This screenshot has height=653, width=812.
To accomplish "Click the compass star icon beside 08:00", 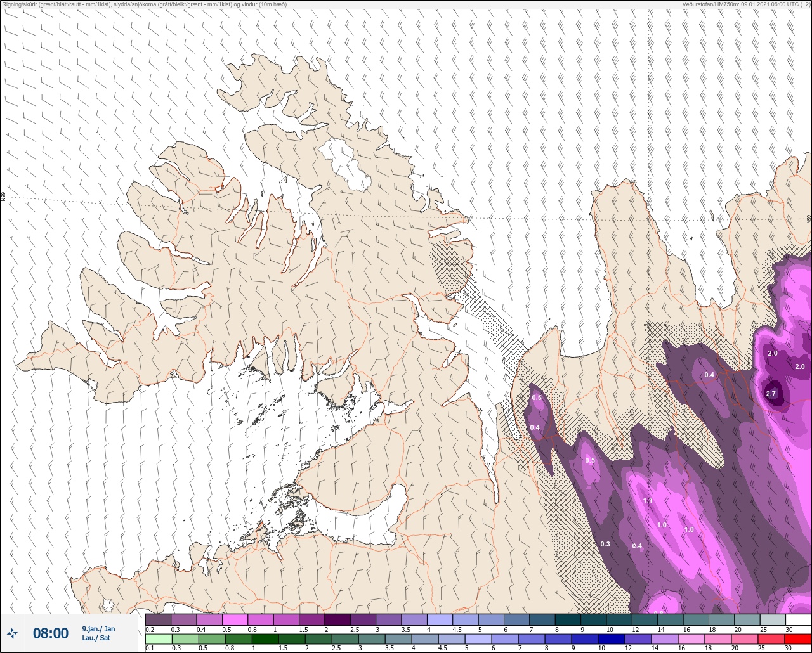I will pyautogui.click(x=12, y=633).
